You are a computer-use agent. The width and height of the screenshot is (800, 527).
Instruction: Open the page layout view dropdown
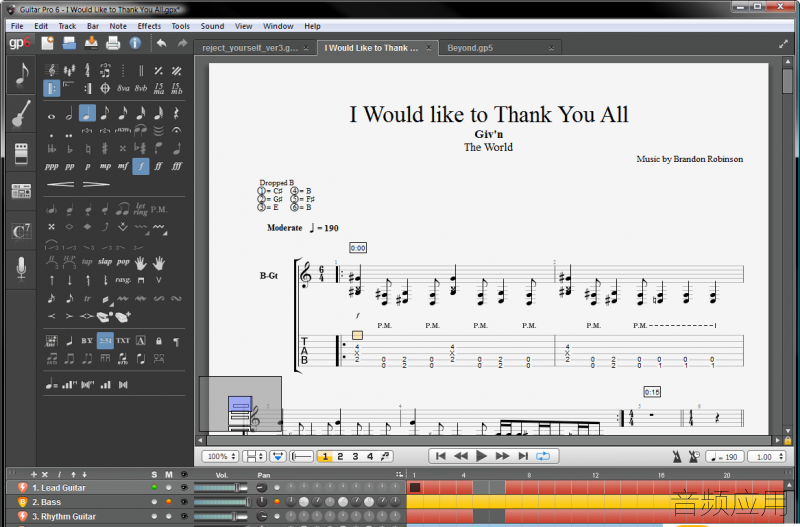[x=254, y=457]
